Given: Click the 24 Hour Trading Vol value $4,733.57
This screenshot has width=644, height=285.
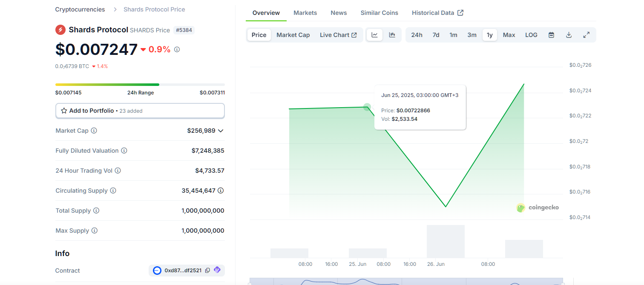Looking at the screenshot, I should [x=210, y=171].
